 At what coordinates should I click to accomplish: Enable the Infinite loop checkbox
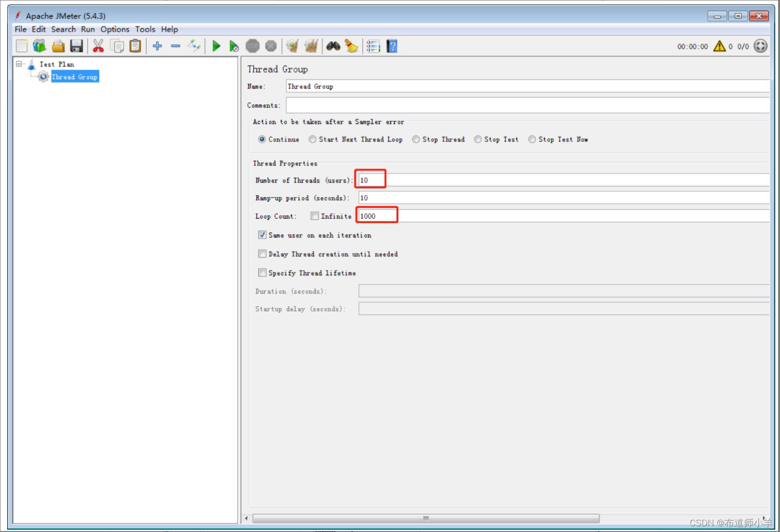click(315, 216)
